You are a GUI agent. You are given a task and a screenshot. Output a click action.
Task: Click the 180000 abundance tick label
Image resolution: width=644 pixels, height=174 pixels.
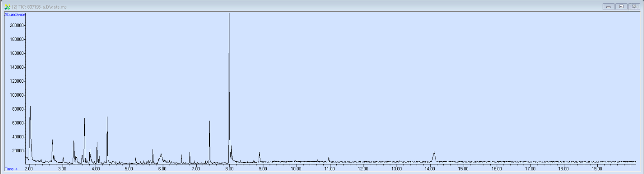click(17, 39)
